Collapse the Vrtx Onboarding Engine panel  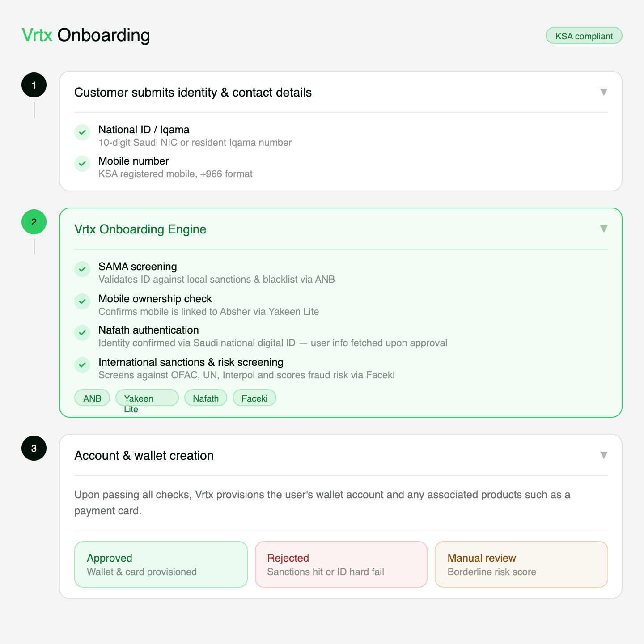click(x=603, y=229)
